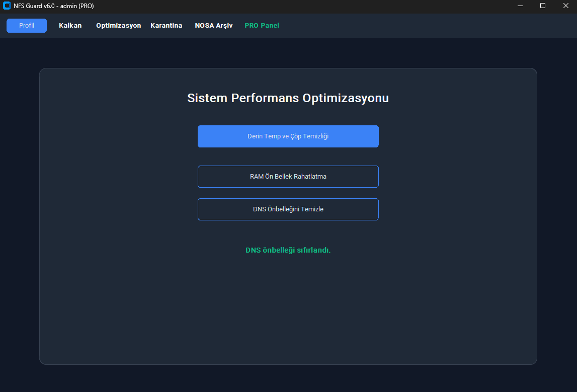Image resolution: width=577 pixels, height=392 pixels.
Task: Click the NFS Guard app icon
Action: point(7,6)
